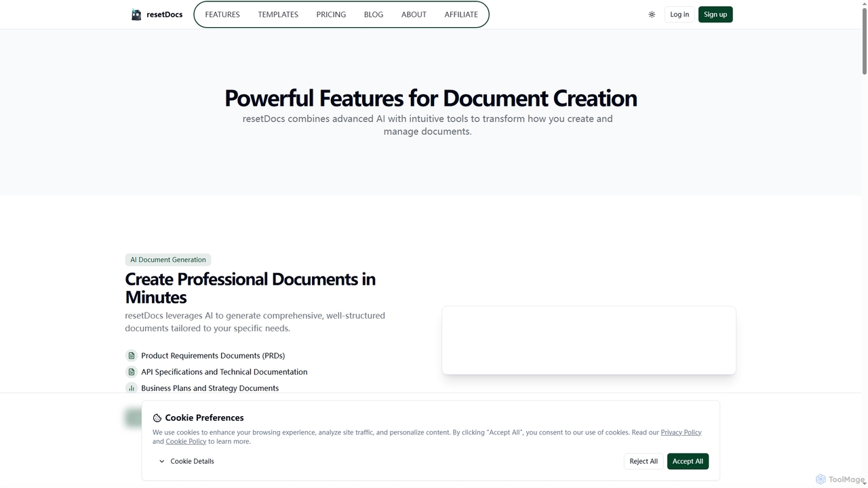Open the BLOG nav link

(374, 14)
